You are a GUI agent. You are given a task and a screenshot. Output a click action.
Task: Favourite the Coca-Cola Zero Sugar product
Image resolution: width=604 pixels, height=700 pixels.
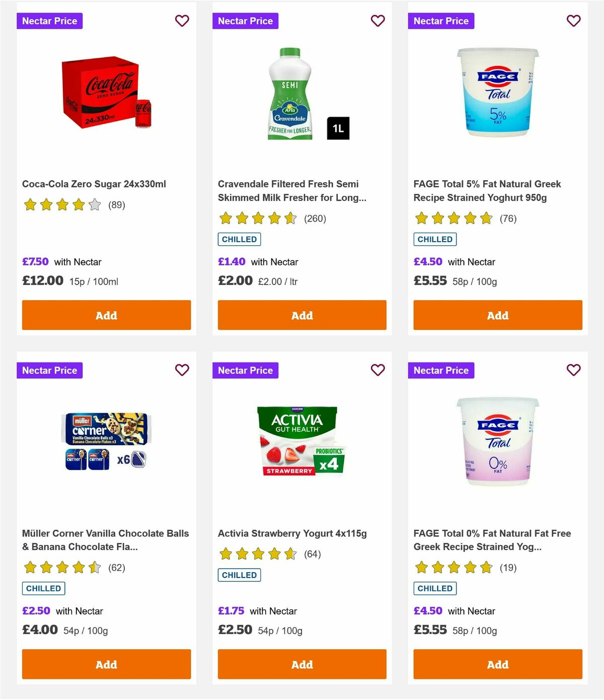click(x=182, y=21)
